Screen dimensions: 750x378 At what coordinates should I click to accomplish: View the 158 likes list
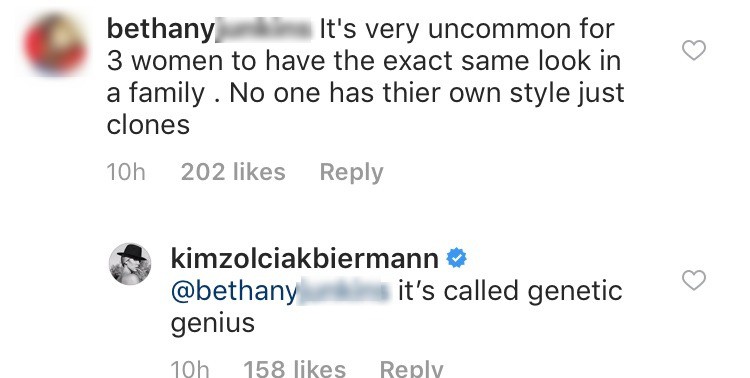[x=295, y=368]
